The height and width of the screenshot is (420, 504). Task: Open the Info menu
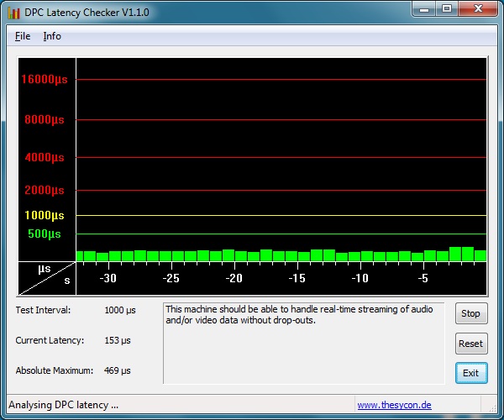[52, 36]
